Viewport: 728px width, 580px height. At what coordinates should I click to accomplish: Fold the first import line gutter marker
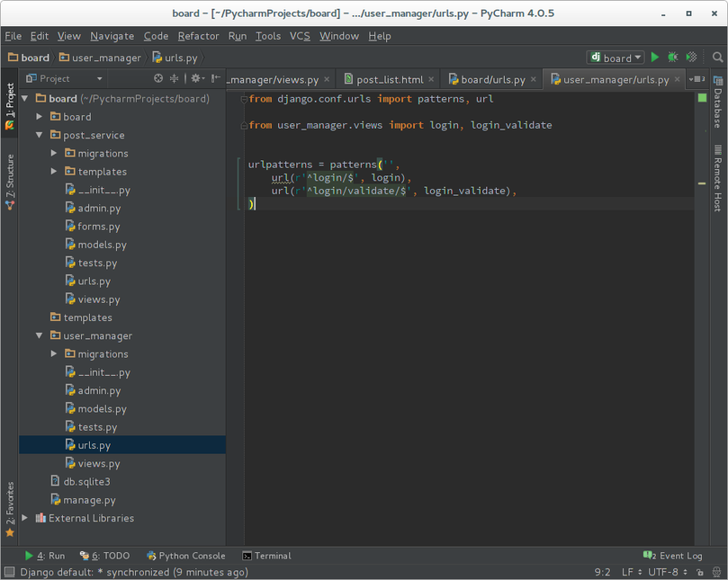(244, 99)
